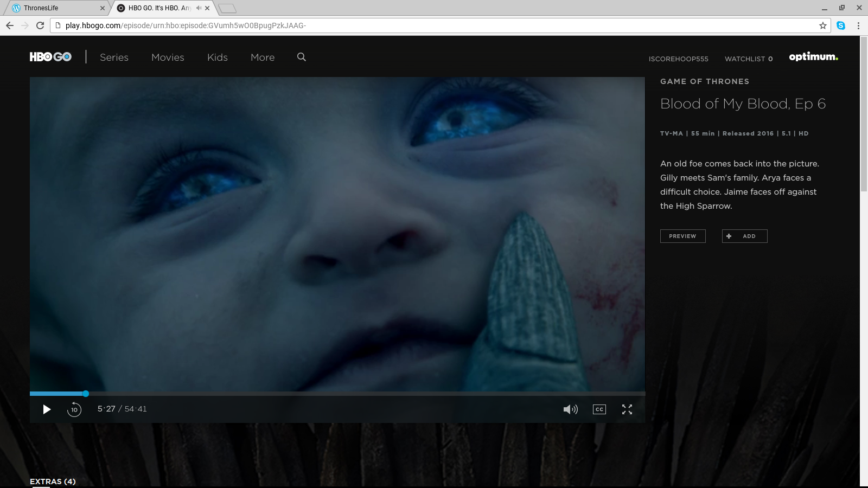Open the HBO GO search
The height and width of the screenshot is (488, 868).
302,57
